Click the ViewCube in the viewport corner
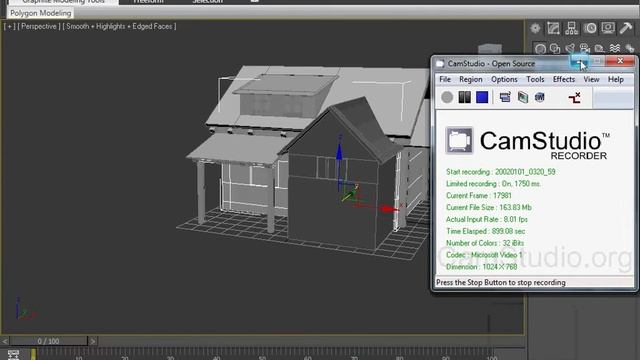The height and width of the screenshot is (360, 640). pos(490,49)
